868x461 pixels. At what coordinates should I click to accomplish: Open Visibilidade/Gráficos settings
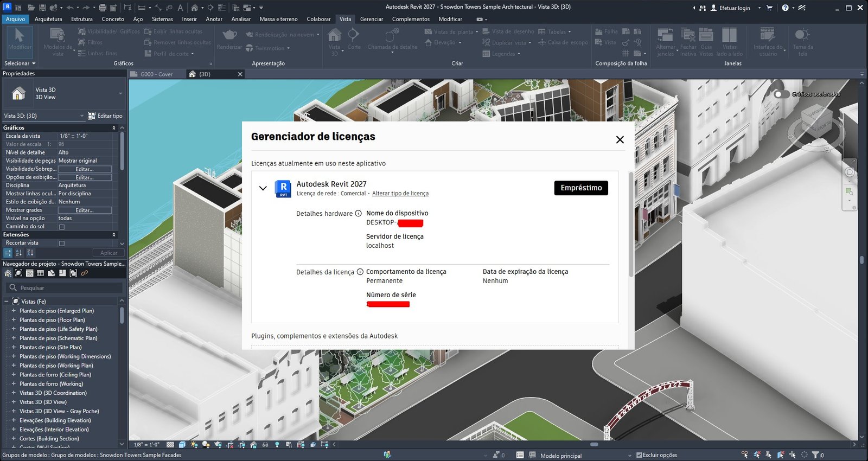(109, 31)
